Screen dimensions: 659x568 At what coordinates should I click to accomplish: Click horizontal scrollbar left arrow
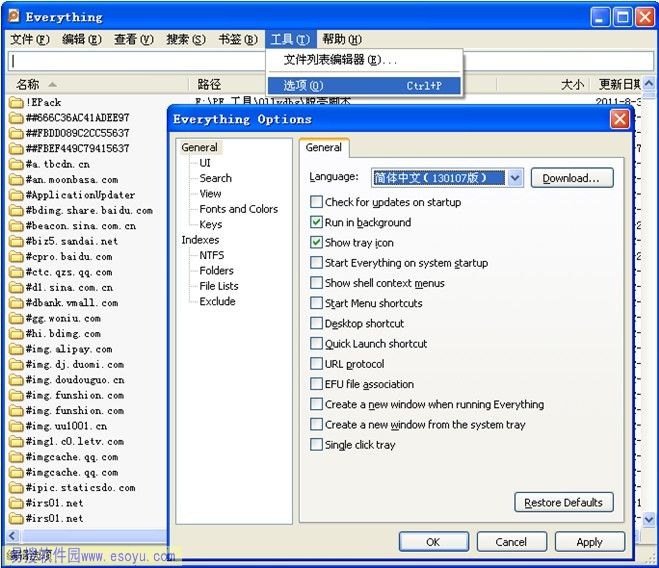pos(13,536)
